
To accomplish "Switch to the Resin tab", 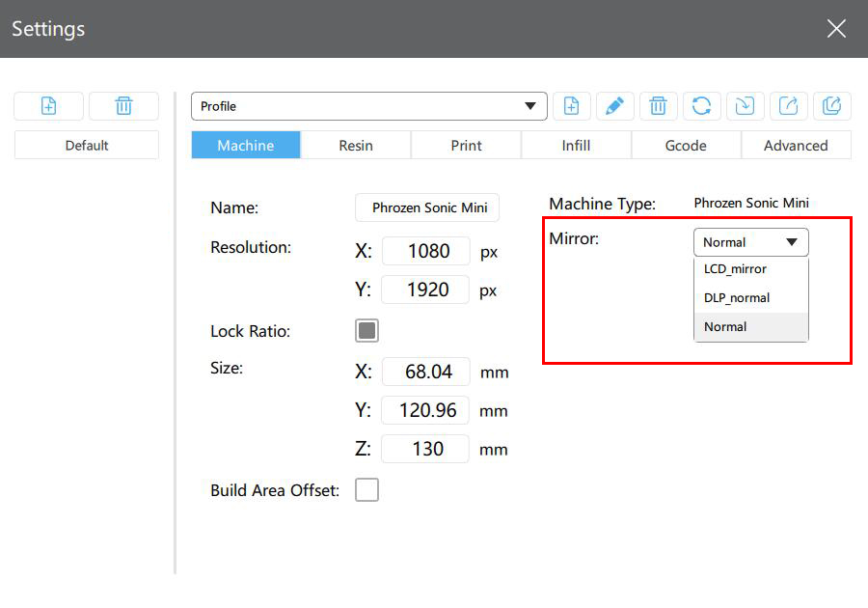I will pyautogui.click(x=355, y=145).
